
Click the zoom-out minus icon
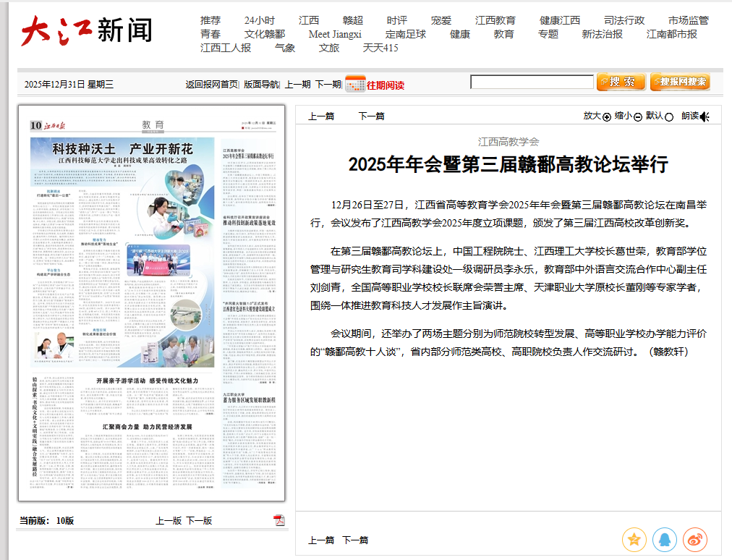[x=638, y=116]
